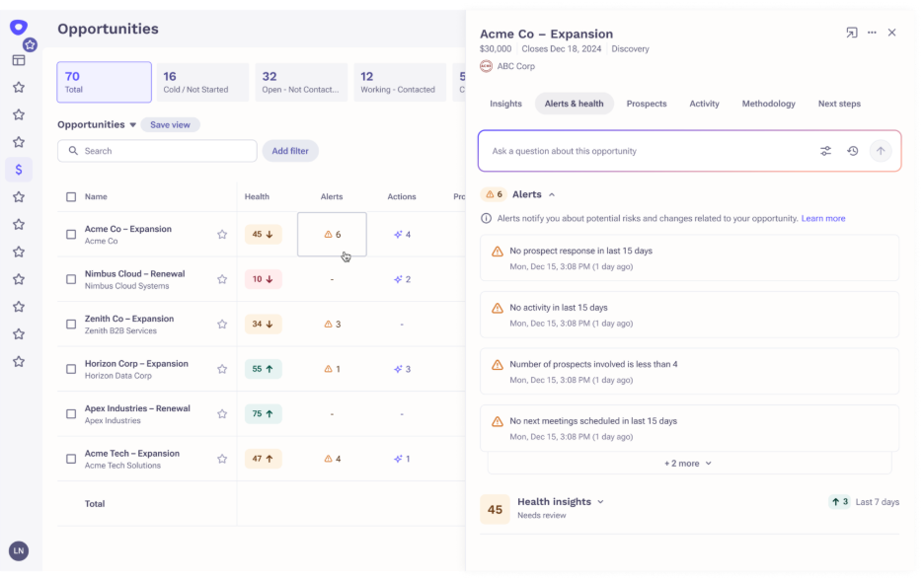
Task: Star the Zenith Co – Expansion row
Action: click(222, 324)
